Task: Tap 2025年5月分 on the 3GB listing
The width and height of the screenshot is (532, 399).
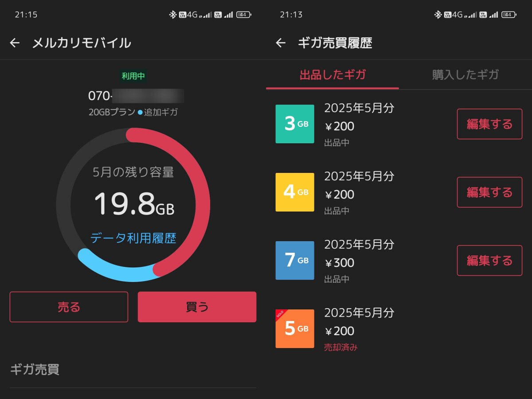Action: [x=359, y=108]
